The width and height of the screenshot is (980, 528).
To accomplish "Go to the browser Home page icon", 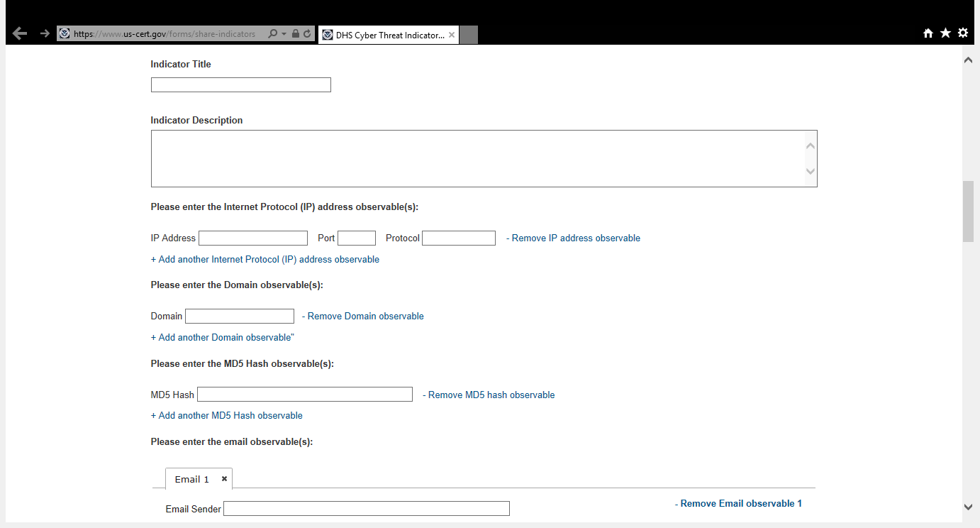I will pos(928,33).
